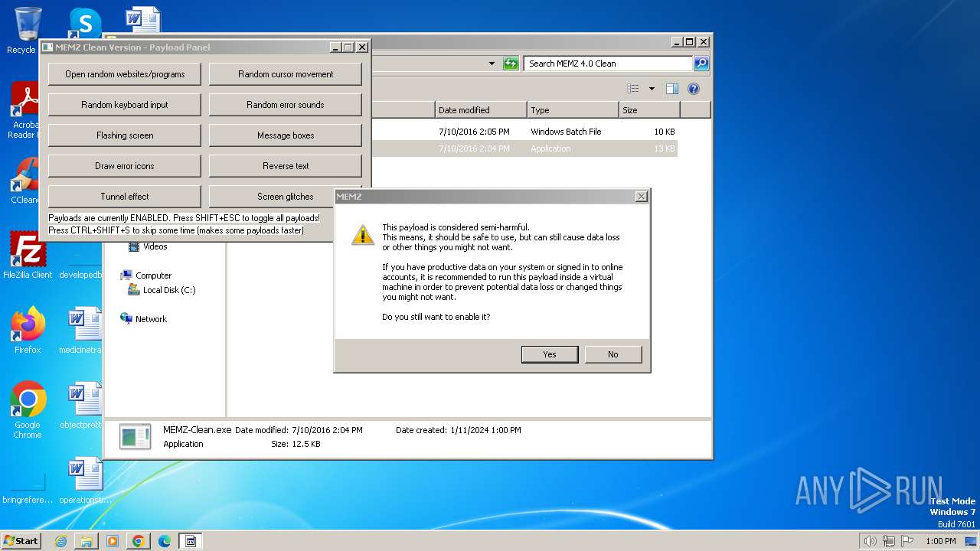Click the 1:00 PM taskbar clock
The image size is (980, 551).
pos(940,541)
